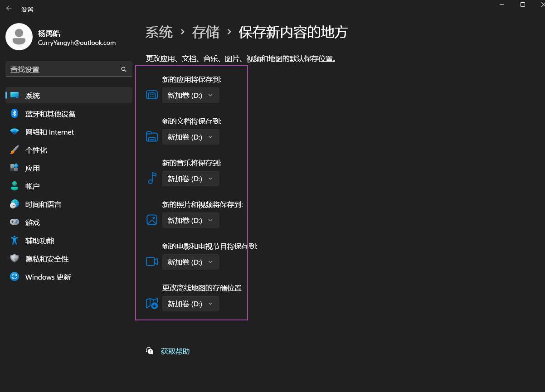The image size is (545, 392).
Task: Open drive dropdown for 新的文档将保存到
Action: pos(191,137)
